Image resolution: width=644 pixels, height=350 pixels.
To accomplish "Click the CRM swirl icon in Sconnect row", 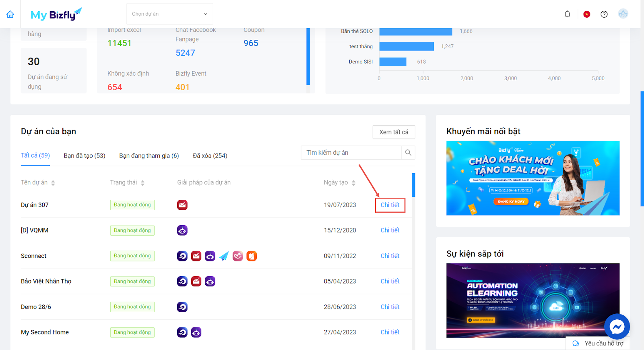I will pyautogui.click(x=182, y=256).
